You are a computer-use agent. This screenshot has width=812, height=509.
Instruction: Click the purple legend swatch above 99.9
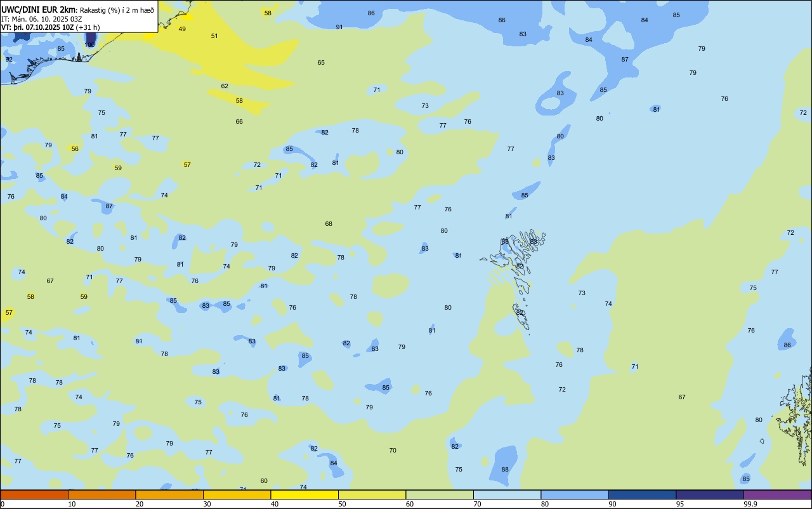(x=777, y=494)
